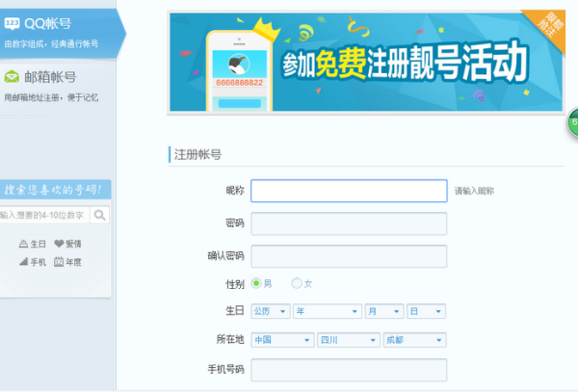Click the calendar icon beside 年度
Image resolution: width=578 pixels, height=392 pixels.
coord(59,262)
